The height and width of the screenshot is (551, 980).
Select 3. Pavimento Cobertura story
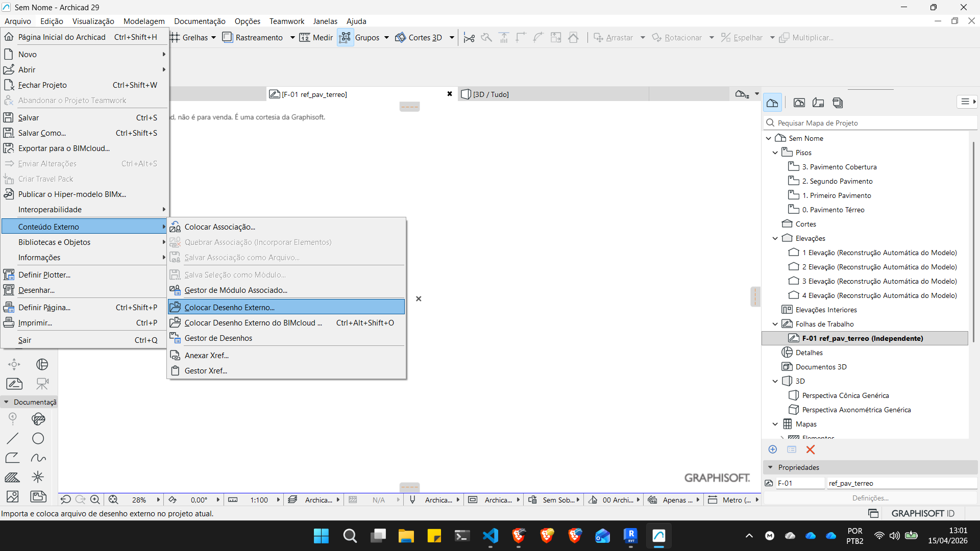point(839,167)
